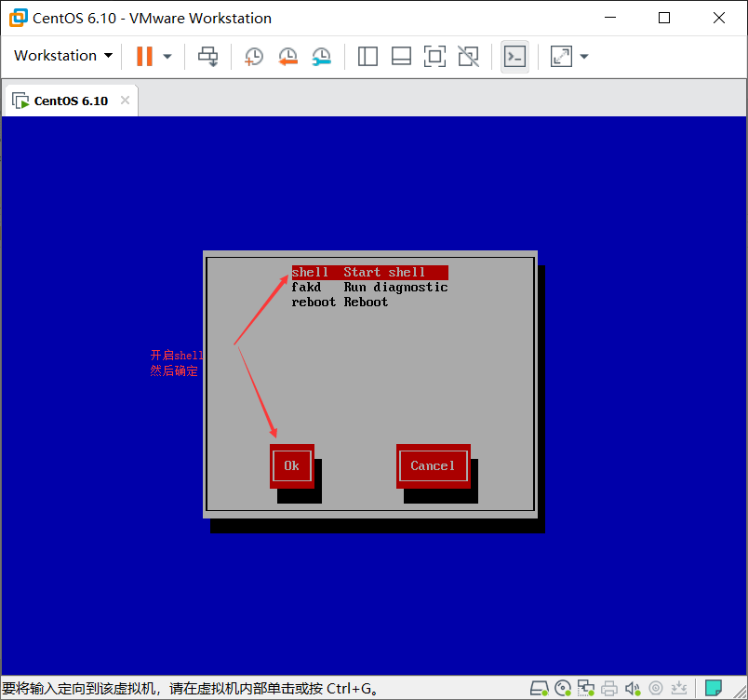Image resolution: width=748 pixels, height=700 pixels.
Task: Switch to the CentOS 6.10 tab
Action: 71,101
